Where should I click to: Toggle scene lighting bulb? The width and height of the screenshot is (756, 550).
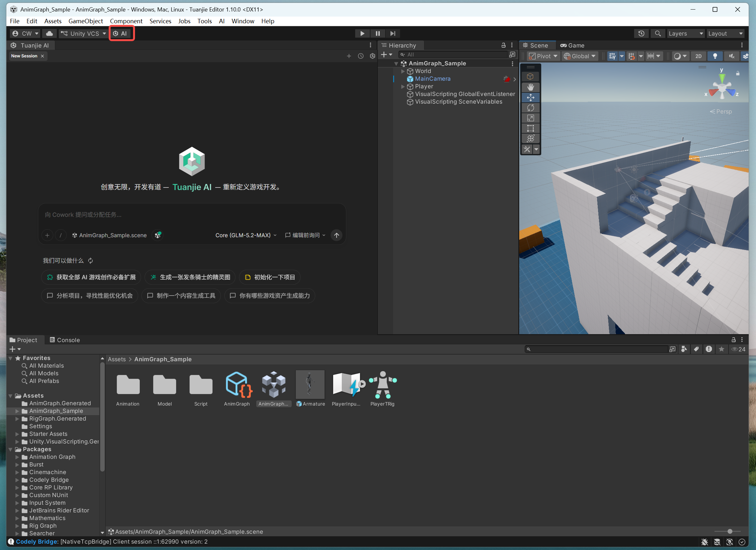[715, 56]
